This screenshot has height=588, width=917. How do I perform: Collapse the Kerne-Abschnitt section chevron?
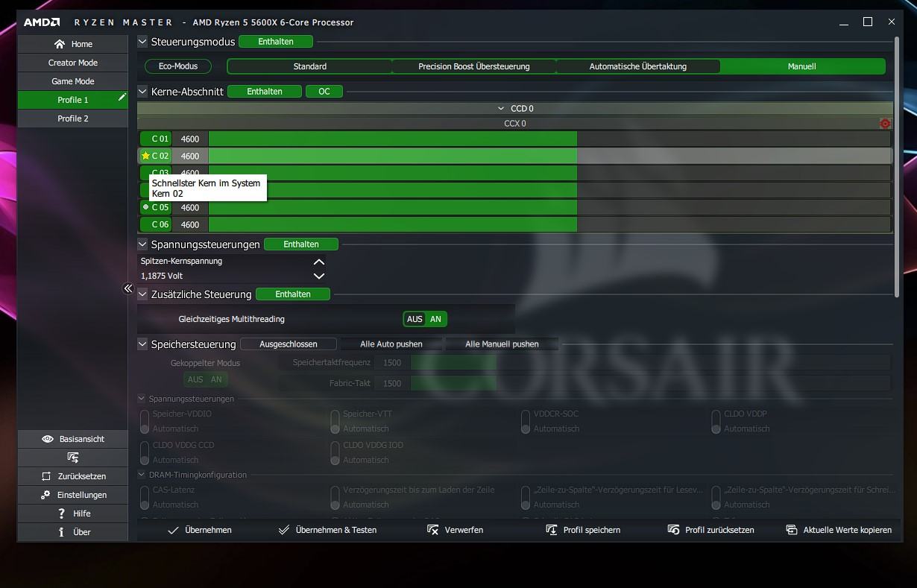pos(142,92)
